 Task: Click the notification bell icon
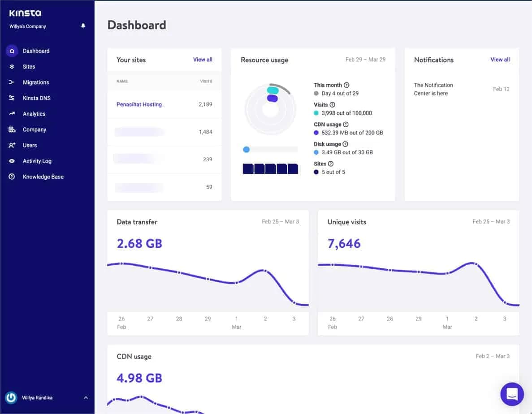(x=83, y=26)
